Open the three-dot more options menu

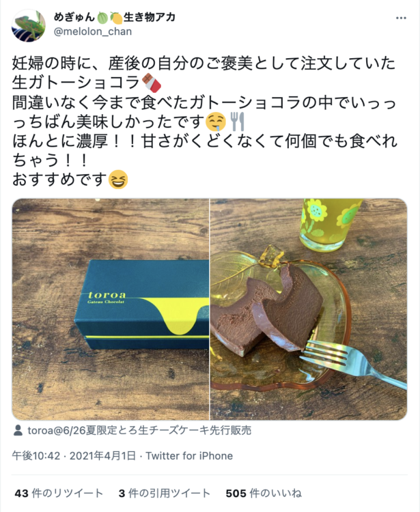pos(401,18)
